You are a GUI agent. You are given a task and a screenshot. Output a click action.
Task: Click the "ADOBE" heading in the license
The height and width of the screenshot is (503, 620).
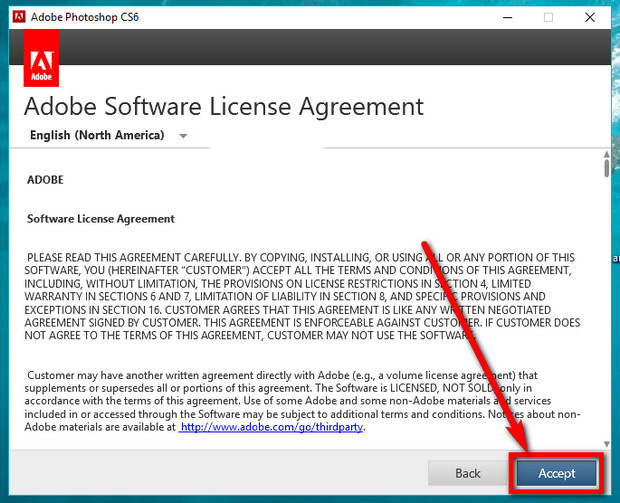(45, 180)
